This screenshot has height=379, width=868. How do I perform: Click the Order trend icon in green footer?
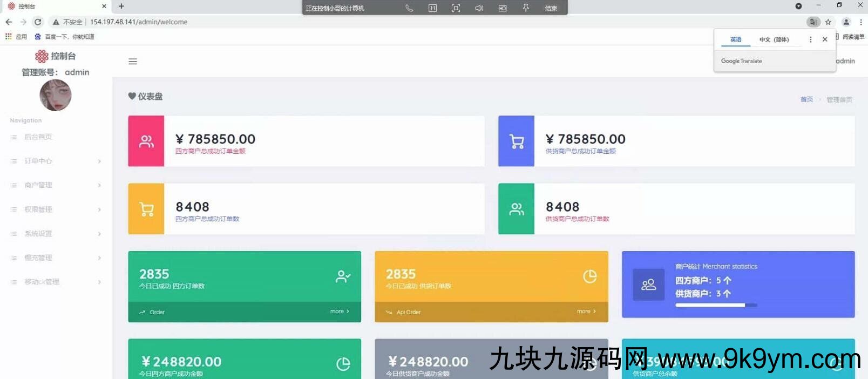142,312
